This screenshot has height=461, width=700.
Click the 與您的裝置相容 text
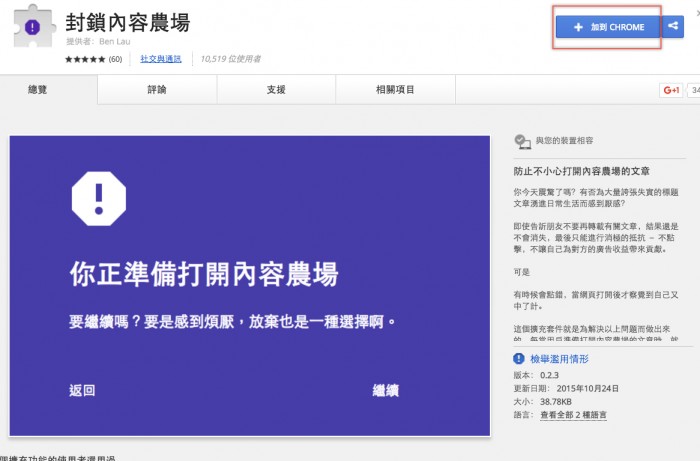564,141
